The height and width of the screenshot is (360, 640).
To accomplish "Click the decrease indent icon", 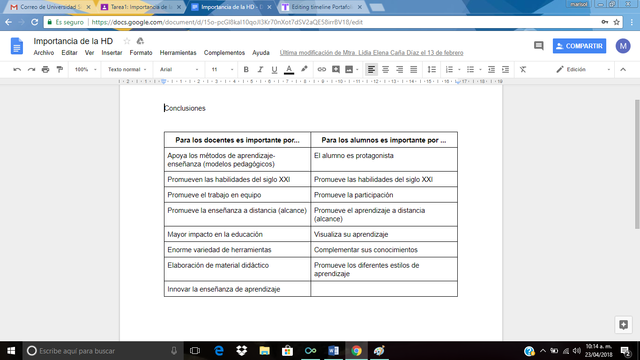I will [491, 69].
